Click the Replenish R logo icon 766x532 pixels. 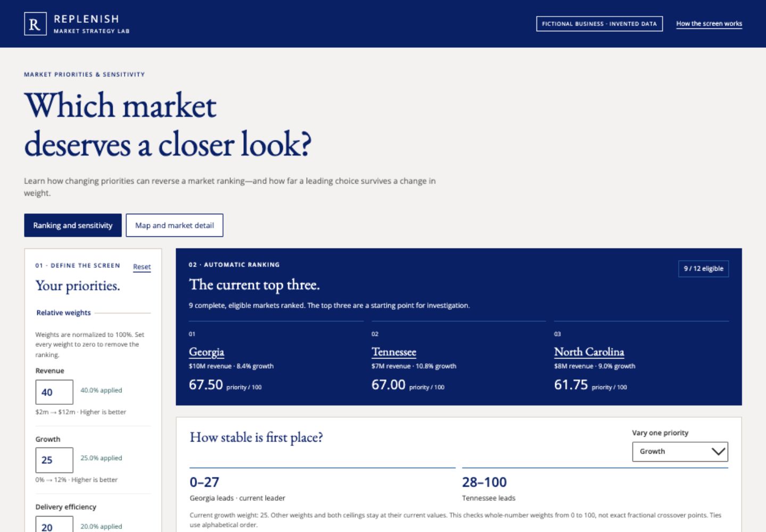click(x=35, y=24)
